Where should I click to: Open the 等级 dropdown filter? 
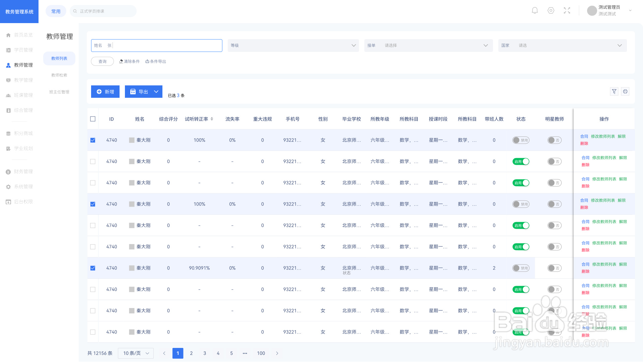[293, 46]
